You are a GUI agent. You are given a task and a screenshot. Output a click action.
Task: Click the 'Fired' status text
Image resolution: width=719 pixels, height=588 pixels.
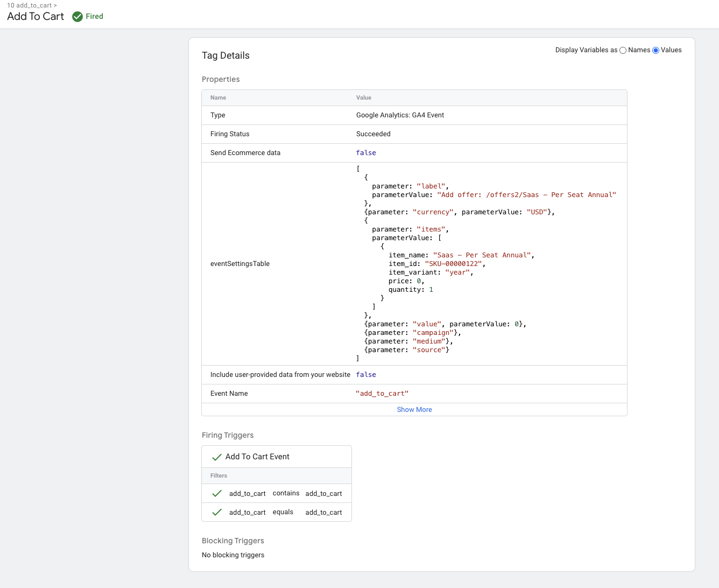[x=94, y=17]
